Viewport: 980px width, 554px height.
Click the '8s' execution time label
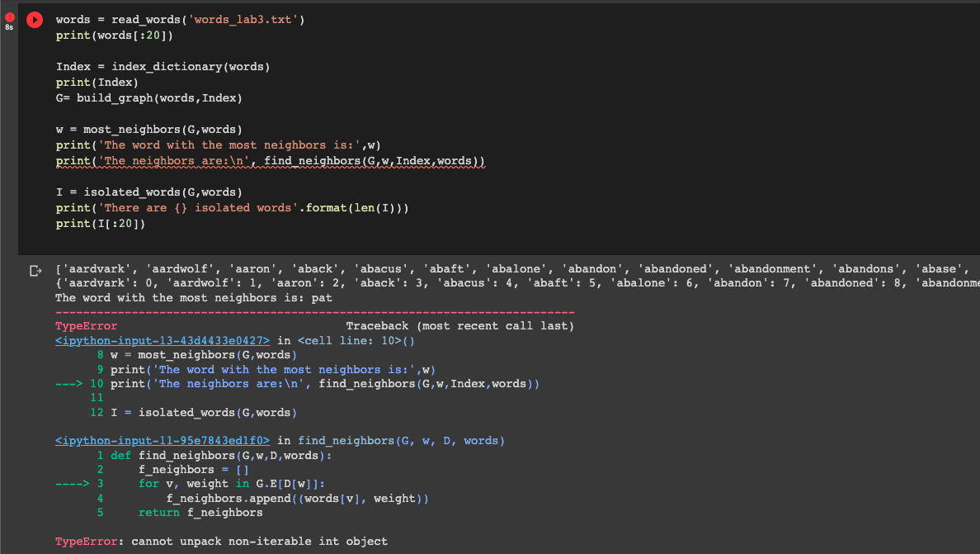coord(9,27)
